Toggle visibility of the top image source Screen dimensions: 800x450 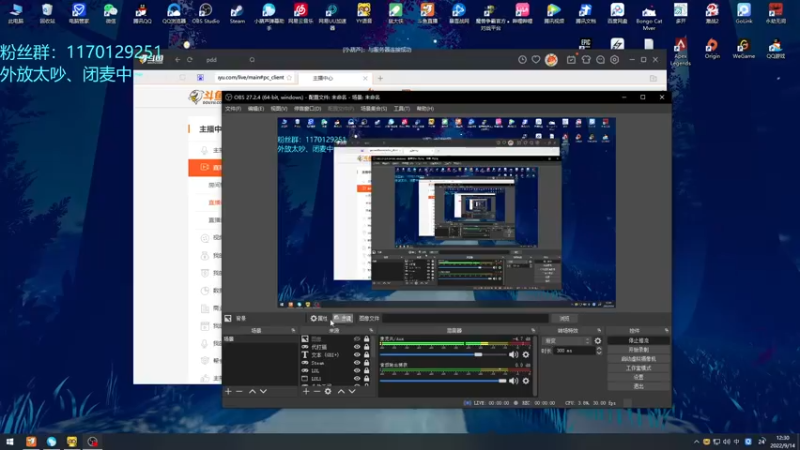click(357, 339)
